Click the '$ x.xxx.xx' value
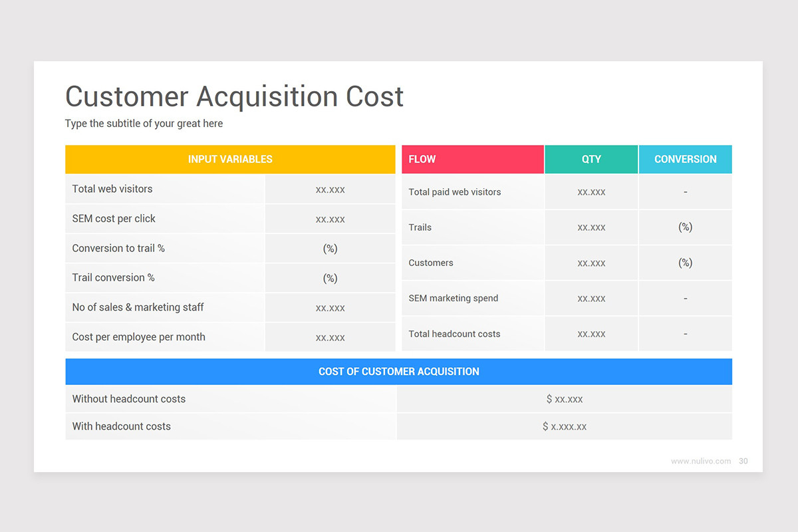798x532 pixels. pyautogui.click(x=565, y=426)
